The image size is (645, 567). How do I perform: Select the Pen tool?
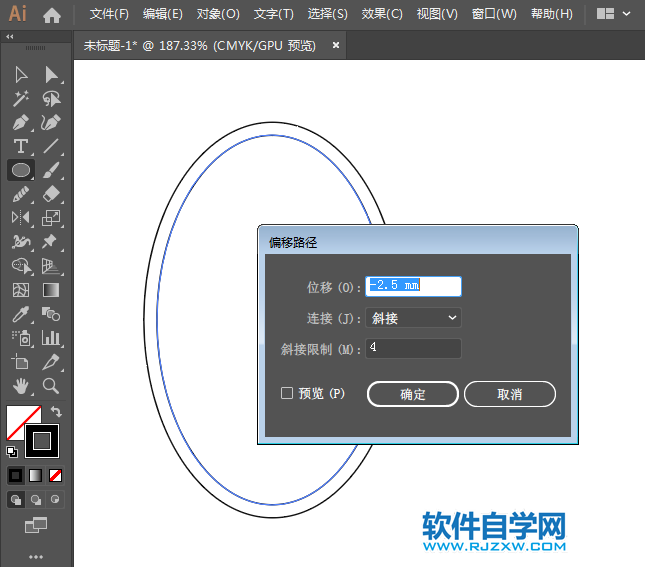(21, 123)
